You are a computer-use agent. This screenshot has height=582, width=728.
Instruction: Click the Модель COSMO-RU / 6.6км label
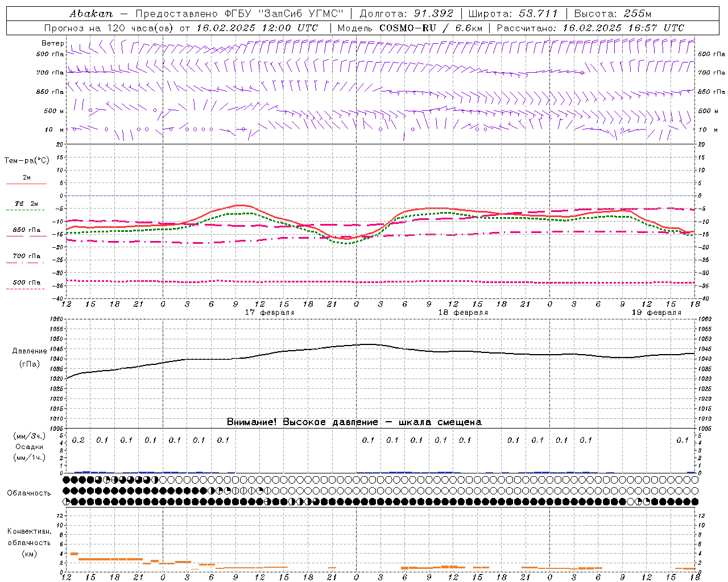tap(409, 28)
